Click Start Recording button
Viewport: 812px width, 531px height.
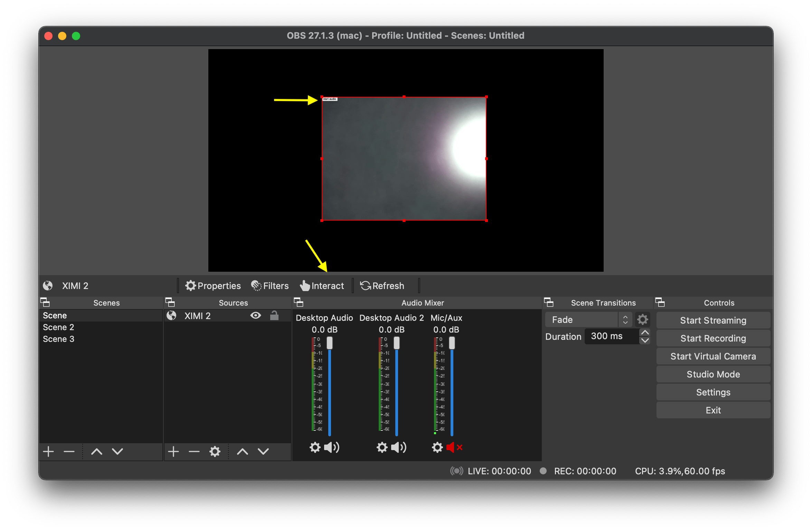[x=713, y=338]
